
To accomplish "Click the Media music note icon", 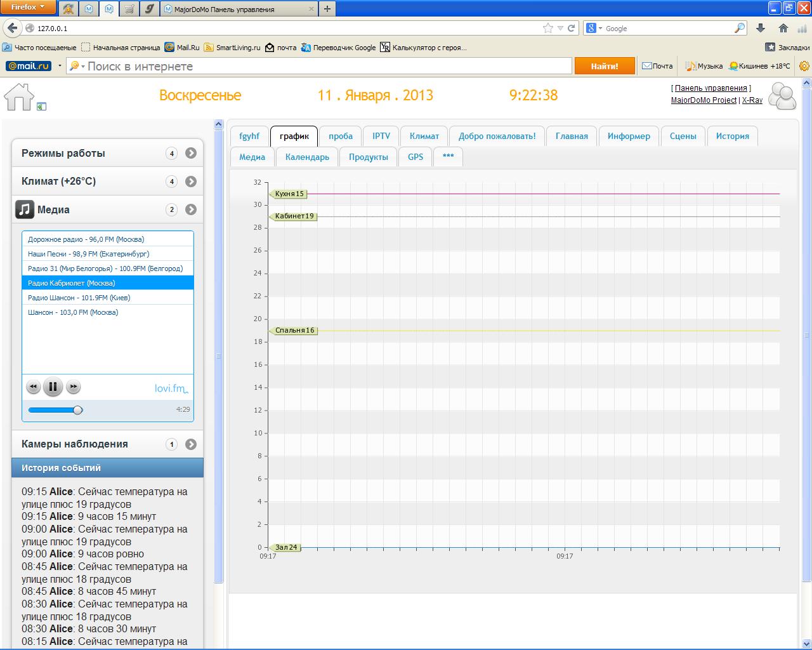I will point(25,209).
